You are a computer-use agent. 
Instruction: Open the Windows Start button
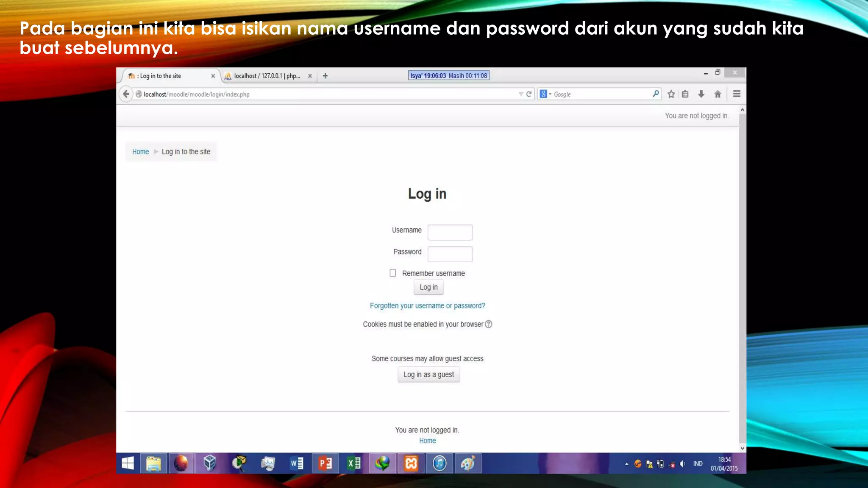tap(128, 463)
